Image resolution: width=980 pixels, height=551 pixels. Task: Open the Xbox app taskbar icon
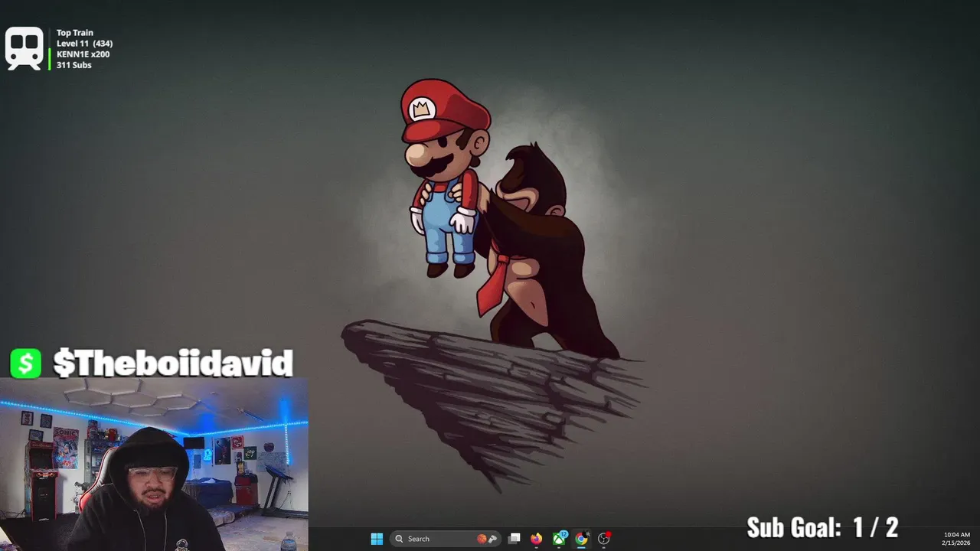560,539
